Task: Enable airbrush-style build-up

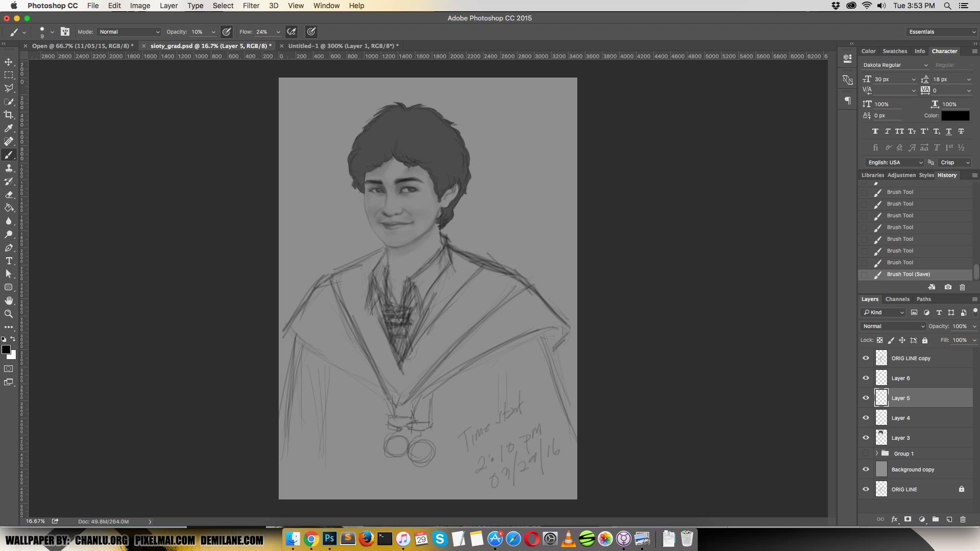Action: coord(291,32)
